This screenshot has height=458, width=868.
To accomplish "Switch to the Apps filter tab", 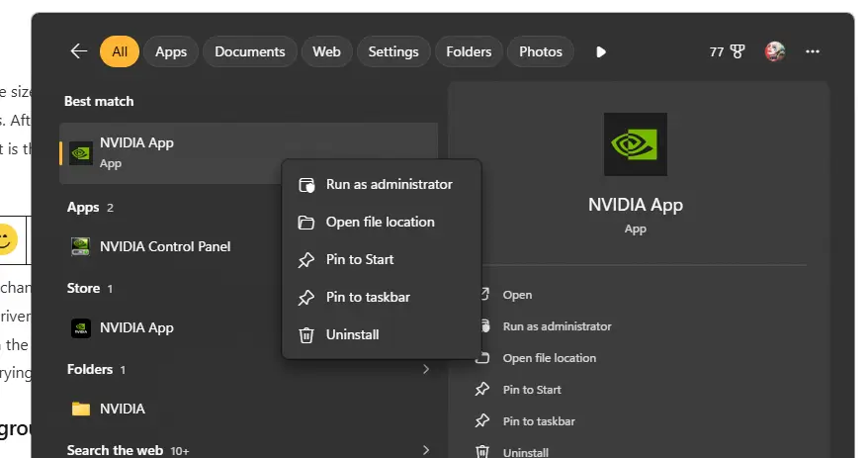I will point(171,51).
